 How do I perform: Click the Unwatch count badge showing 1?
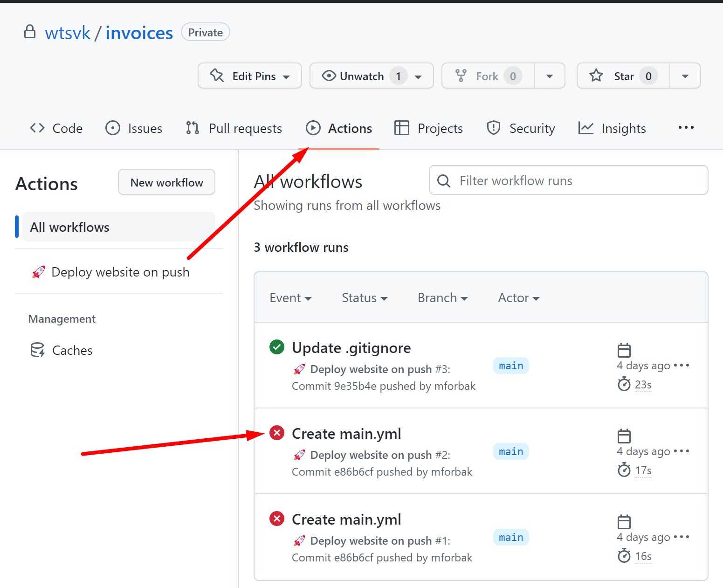(399, 76)
